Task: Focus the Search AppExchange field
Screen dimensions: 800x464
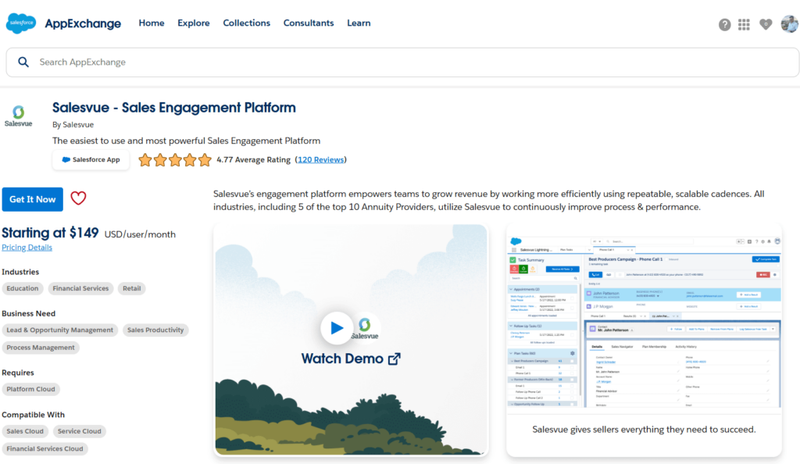Action: 403,62
